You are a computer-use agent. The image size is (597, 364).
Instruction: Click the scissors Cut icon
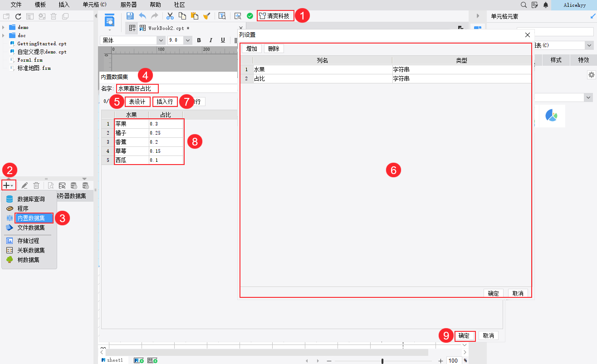(x=170, y=16)
